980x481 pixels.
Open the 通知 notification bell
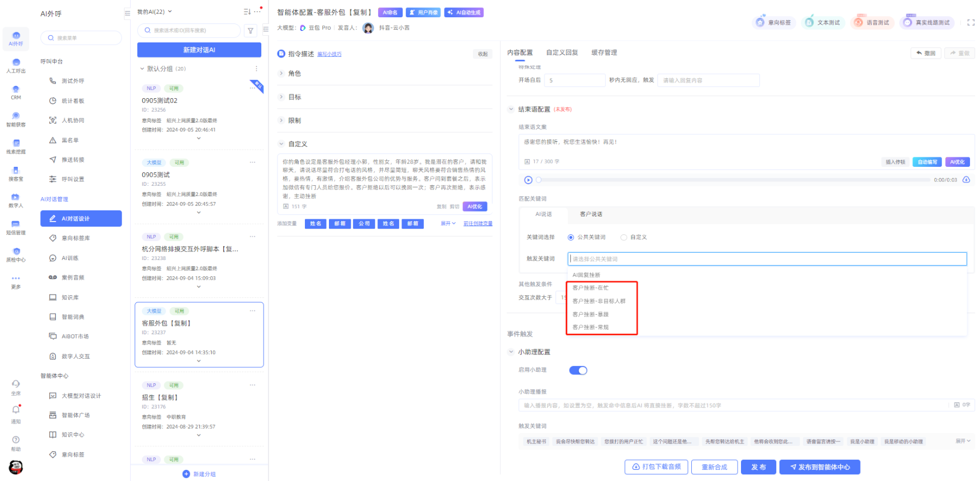16,411
